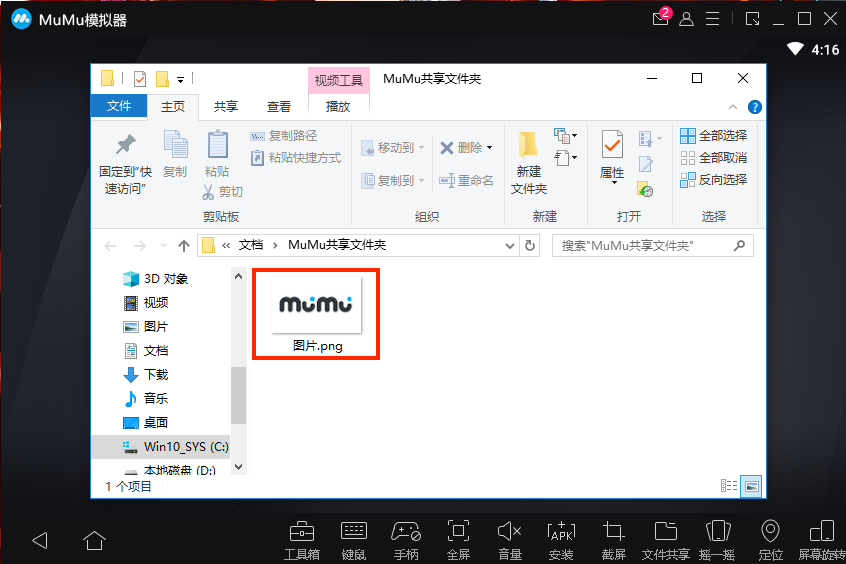Image resolution: width=846 pixels, height=564 pixels.
Task: Switch to large icons view
Action: [751, 486]
